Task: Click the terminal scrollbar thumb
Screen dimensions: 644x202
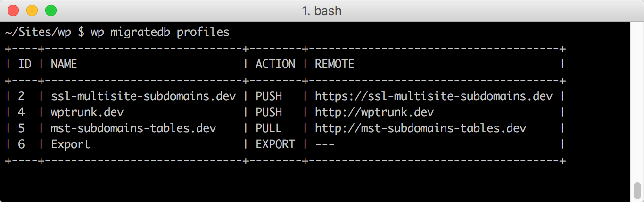Action: click(637, 191)
